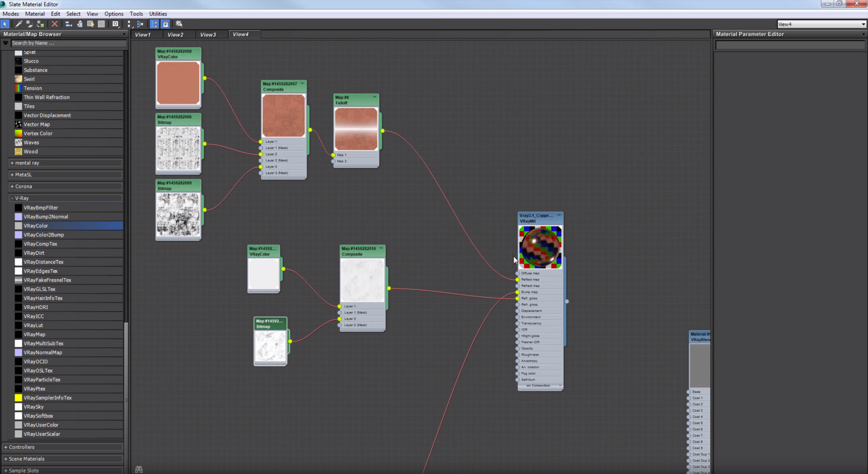
Task: Assign material to selection icon
Action: point(41,24)
